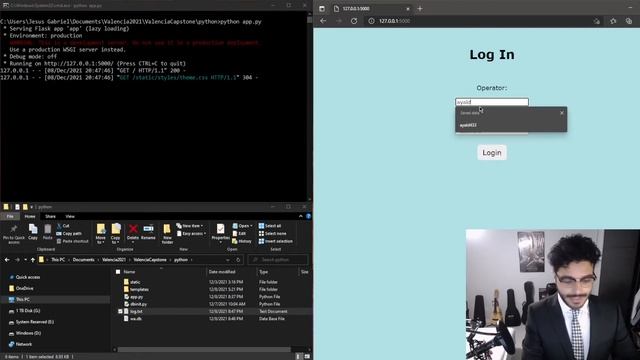This screenshot has height=360, width=640.
Task: Open the recent locations dropdown arrow
Action: click(25, 260)
